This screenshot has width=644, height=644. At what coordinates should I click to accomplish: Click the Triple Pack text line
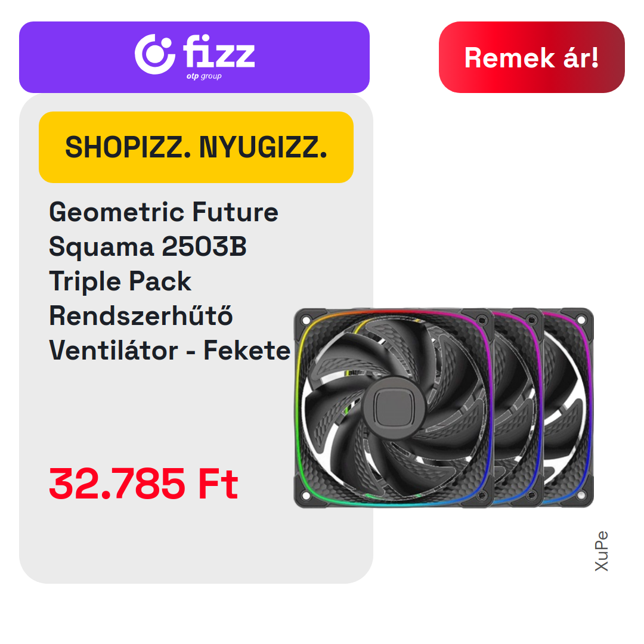(120, 281)
